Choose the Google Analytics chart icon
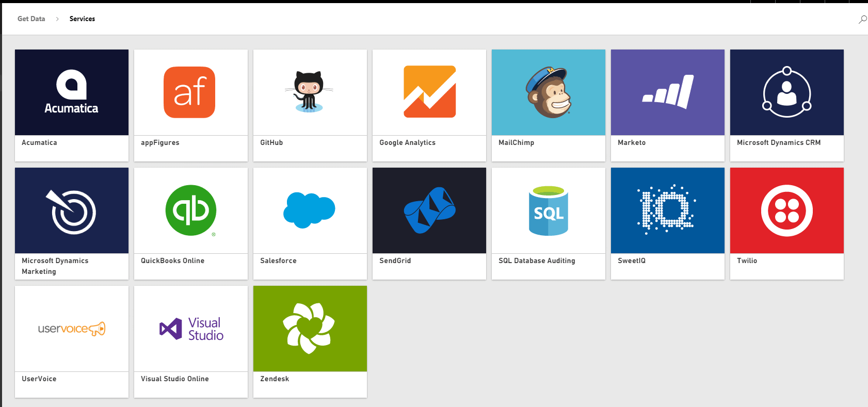868x407 pixels. [429, 92]
